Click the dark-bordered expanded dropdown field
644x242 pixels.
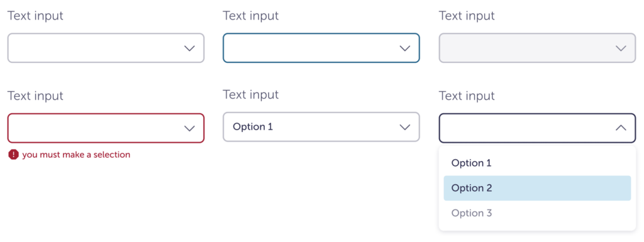537,128
